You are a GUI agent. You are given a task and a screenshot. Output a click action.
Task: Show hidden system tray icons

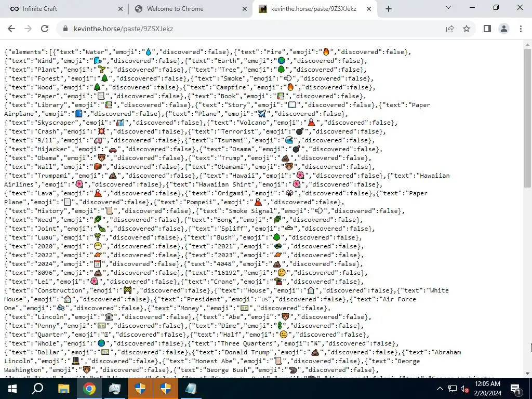(x=440, y=389)
